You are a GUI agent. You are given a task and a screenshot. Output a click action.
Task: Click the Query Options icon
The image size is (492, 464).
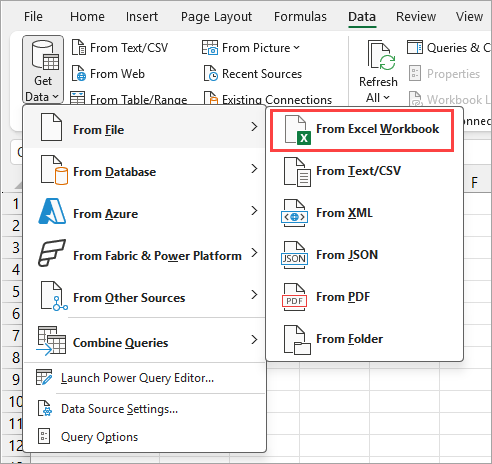point(44,436)
